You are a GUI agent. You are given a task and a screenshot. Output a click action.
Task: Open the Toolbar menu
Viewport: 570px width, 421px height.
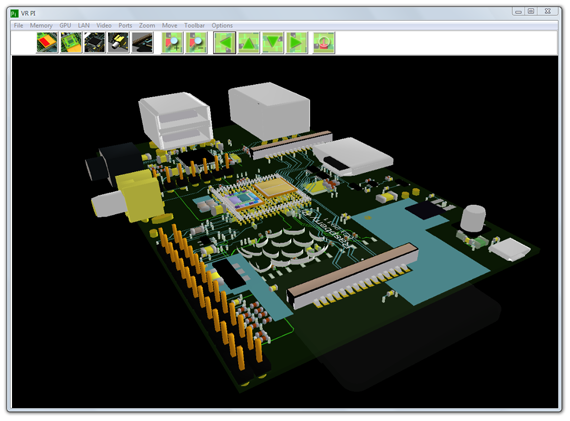click(194, 25)
